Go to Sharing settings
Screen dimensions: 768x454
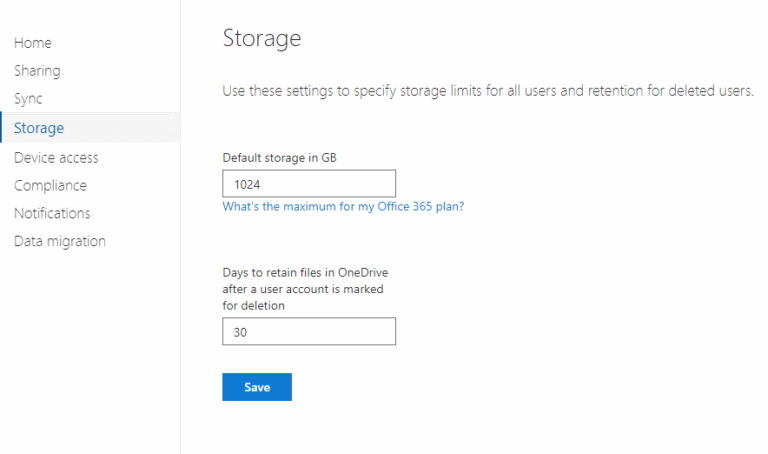pos(37,71)
